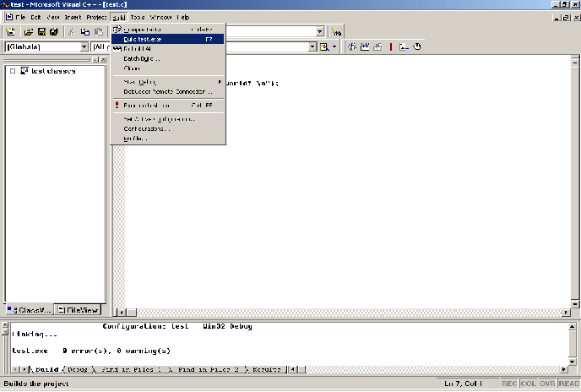The width and height of the screenshot is (581, 392).
Task: Click output pane scrollbar up arrow
Action: pos(572,326)
